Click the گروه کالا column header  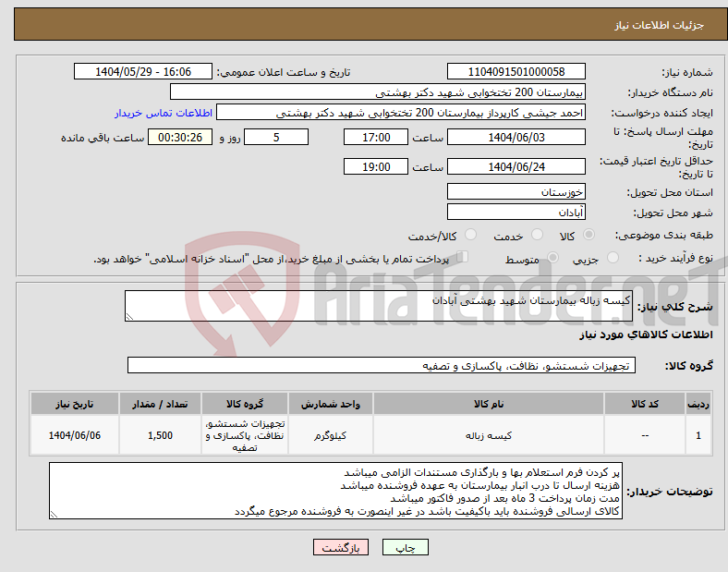(x=245, y=404)
